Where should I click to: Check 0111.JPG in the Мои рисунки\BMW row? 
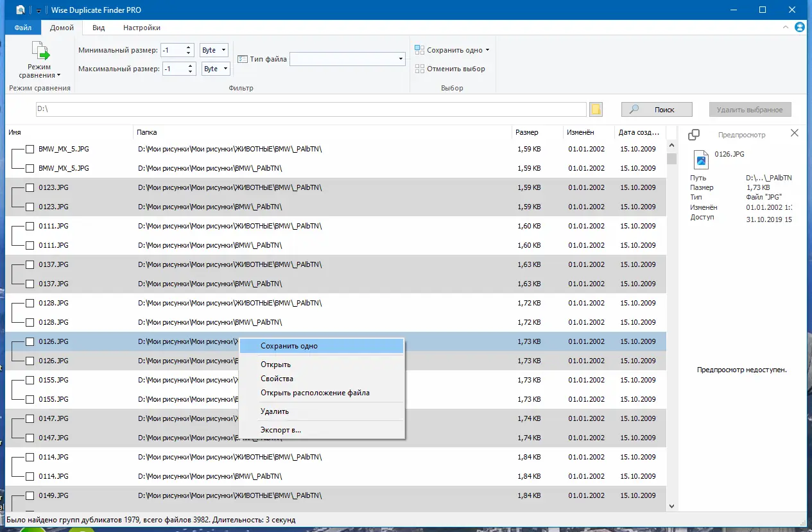(x=30, y=245)
